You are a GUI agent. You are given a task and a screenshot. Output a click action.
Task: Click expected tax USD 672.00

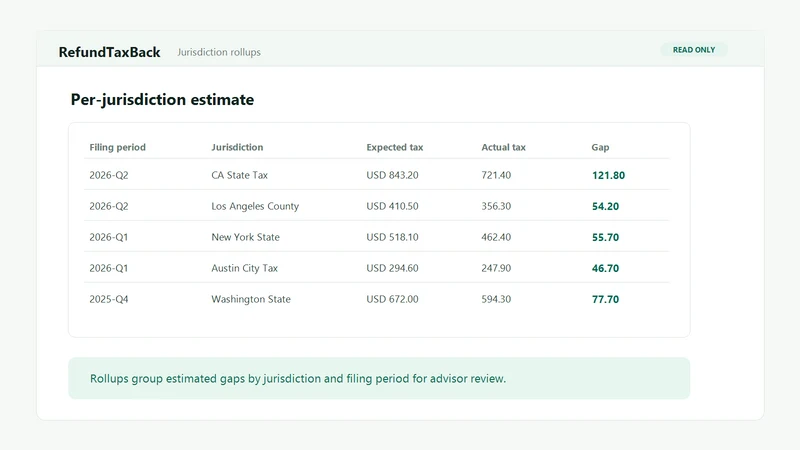[392, 299]
